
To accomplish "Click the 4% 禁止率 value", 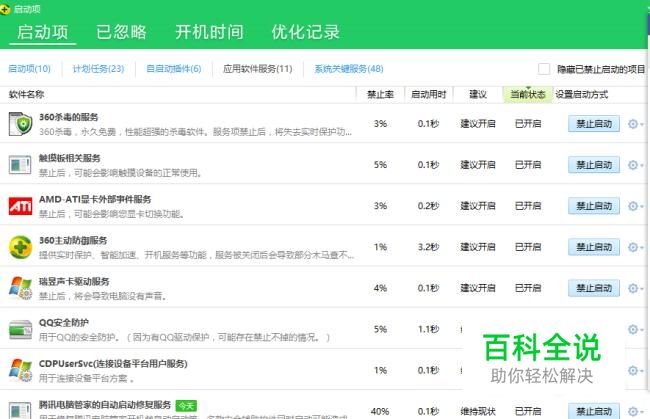I will (380, 288).
